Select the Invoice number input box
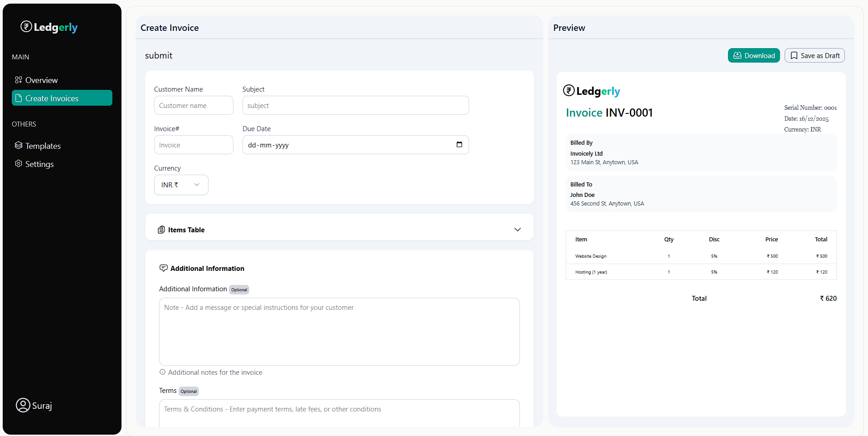868x436 pixels. (194, 145)
